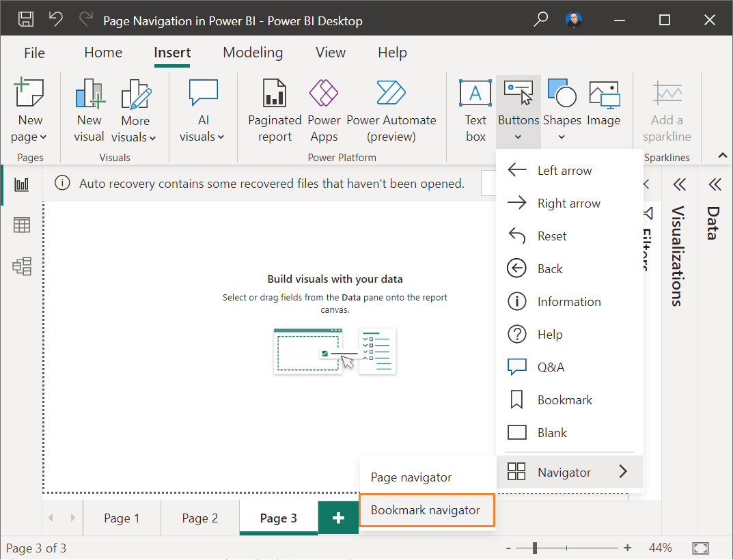
Task: Switch to the Page 2 tab
Action: pos(199,518)
